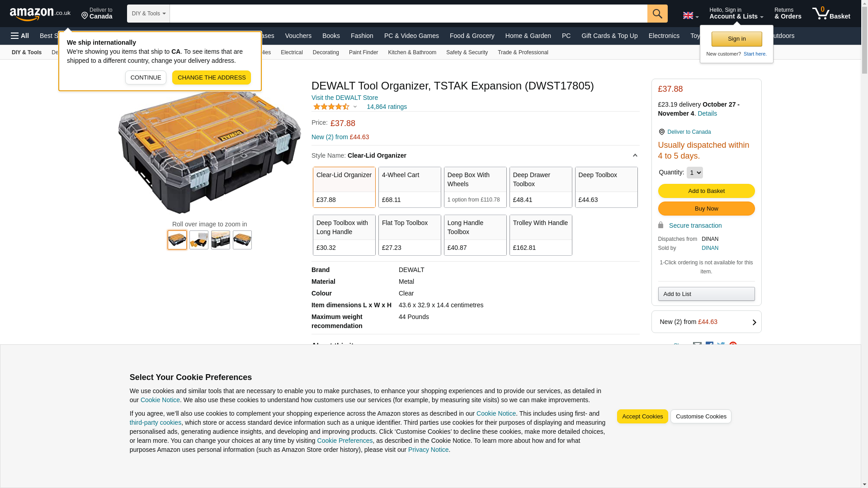Image resolution: width=868 pixels, height=488 pixels.
Task: Open the All hamburger menu
Action: (20, 36)
